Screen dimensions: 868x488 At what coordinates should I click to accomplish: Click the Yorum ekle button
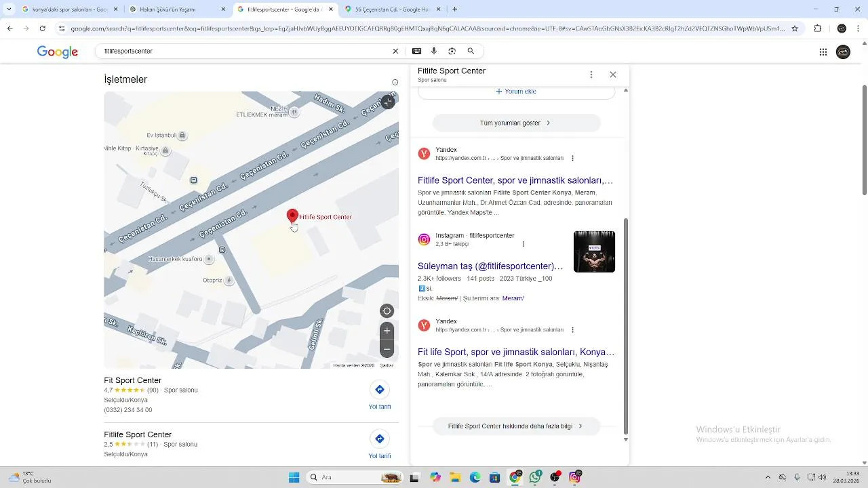coord(516,91)
